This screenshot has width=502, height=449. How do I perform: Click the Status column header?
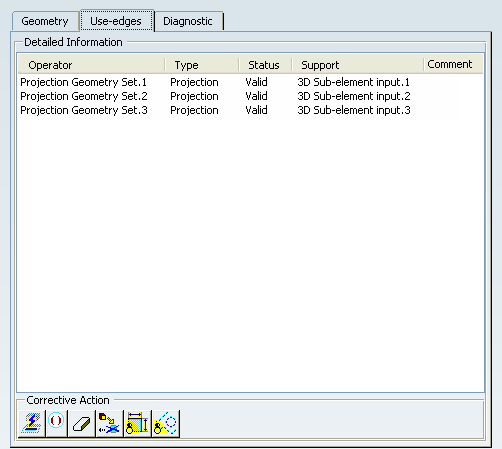pos(265,65)
